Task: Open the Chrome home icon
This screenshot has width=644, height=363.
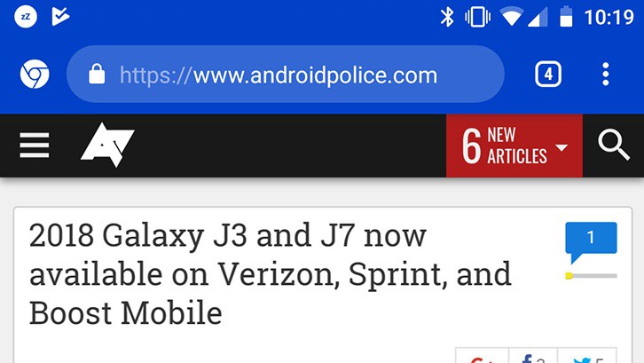Action: coord(35,74)
